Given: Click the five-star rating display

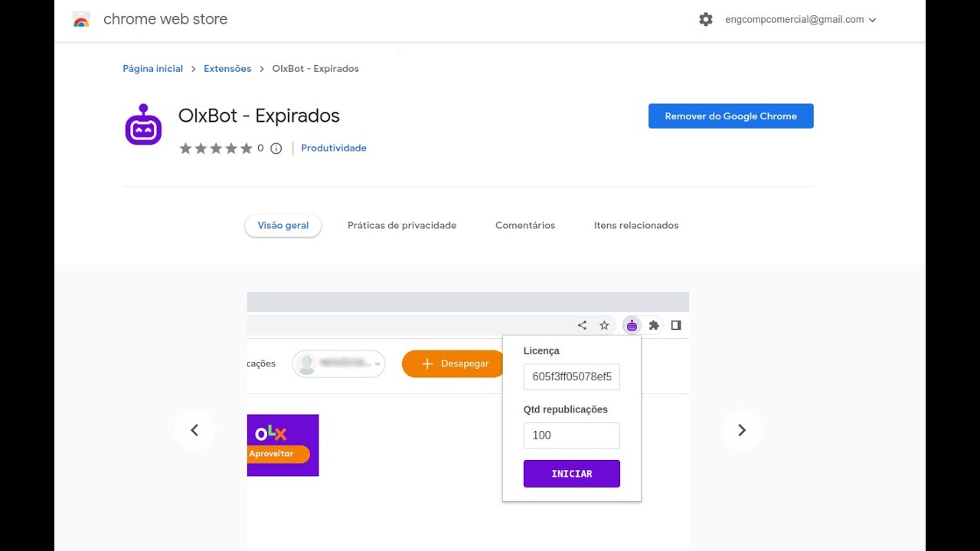Looking at the screenshot, I should [216, 148].
